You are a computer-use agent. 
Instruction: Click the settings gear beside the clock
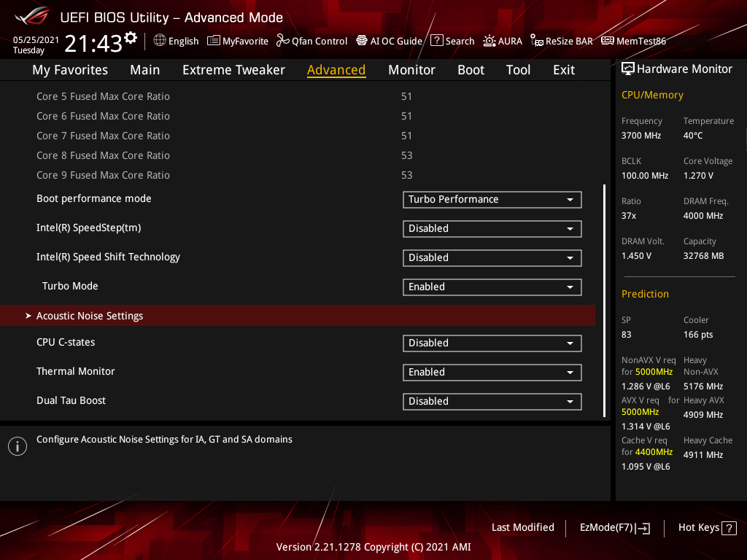tap(131, 38)
